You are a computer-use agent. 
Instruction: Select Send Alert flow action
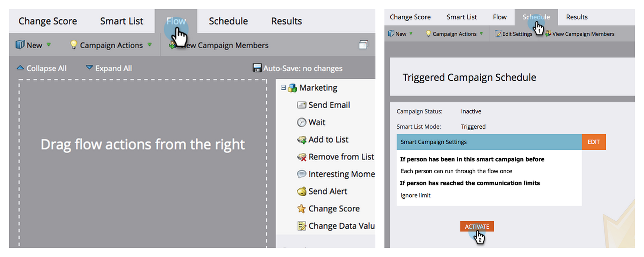[x=322, y=191]
